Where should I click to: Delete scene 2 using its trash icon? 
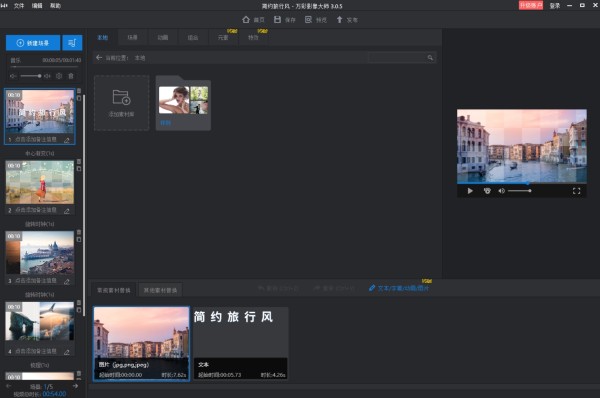coord(79,162)
